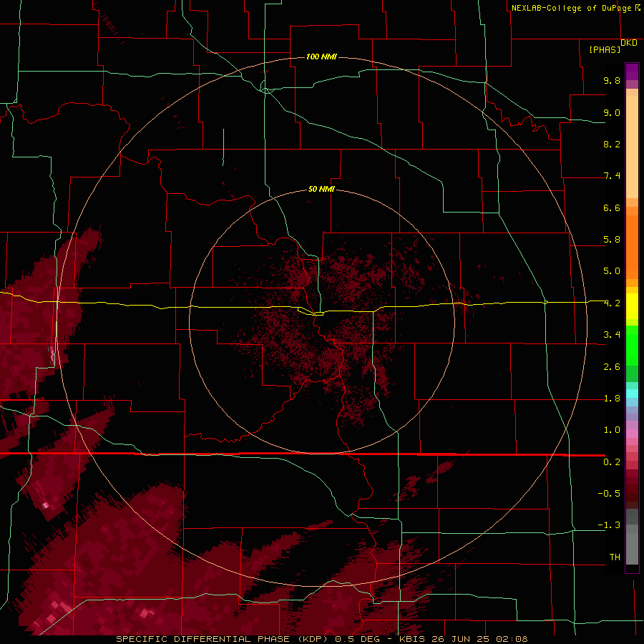Pick the cyan band of the color scale

(632, 394)
